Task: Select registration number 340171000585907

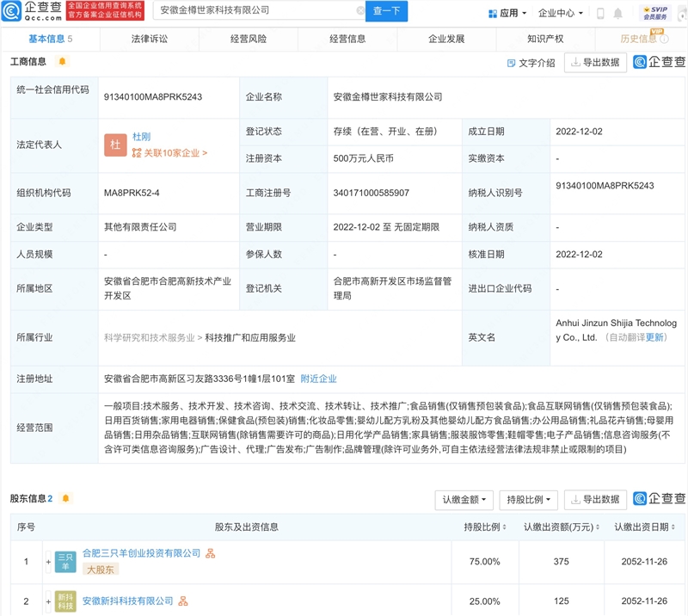Action: tap(372, 193)
